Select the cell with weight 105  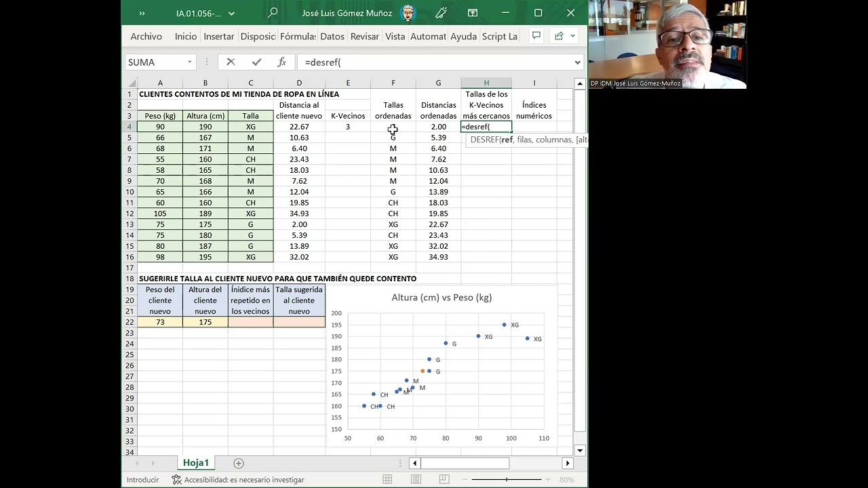[x=160, y=213]
